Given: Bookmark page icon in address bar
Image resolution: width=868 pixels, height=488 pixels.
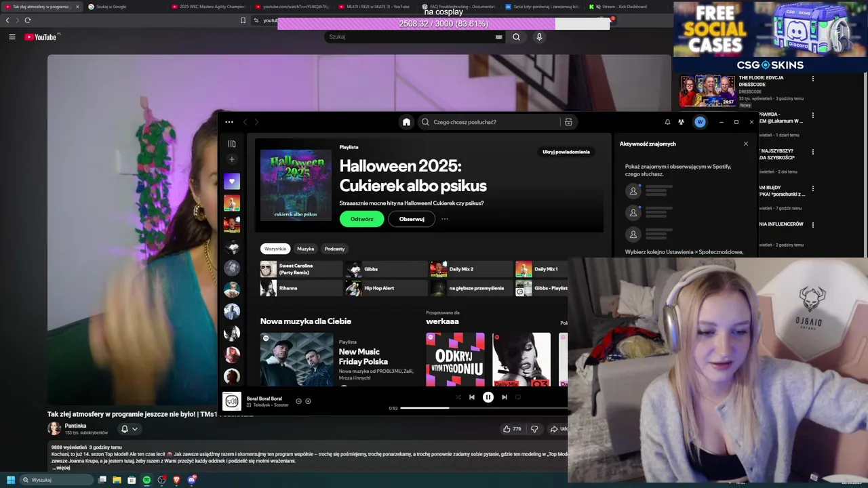Looking at the screenshot, I should point(243,20).
